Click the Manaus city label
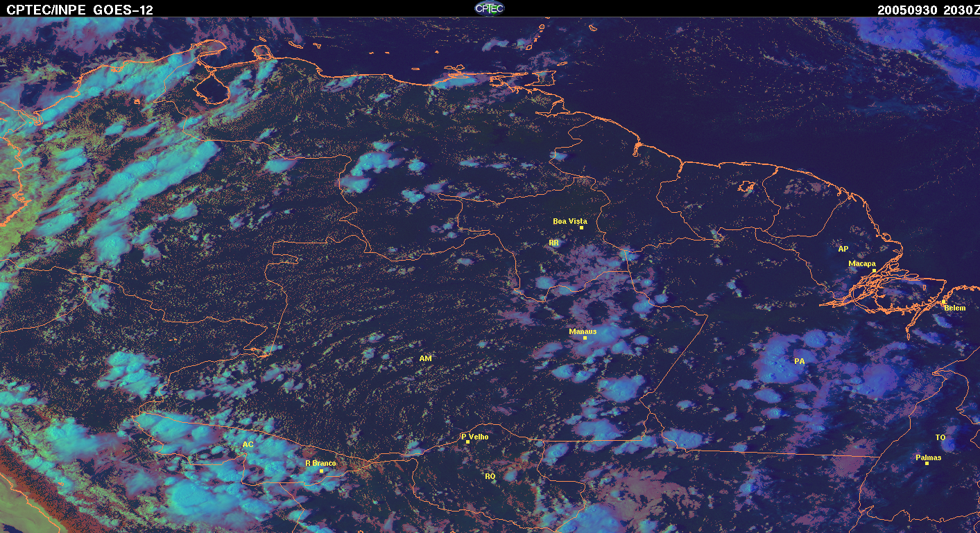The image size is (980, 533). 583,331
